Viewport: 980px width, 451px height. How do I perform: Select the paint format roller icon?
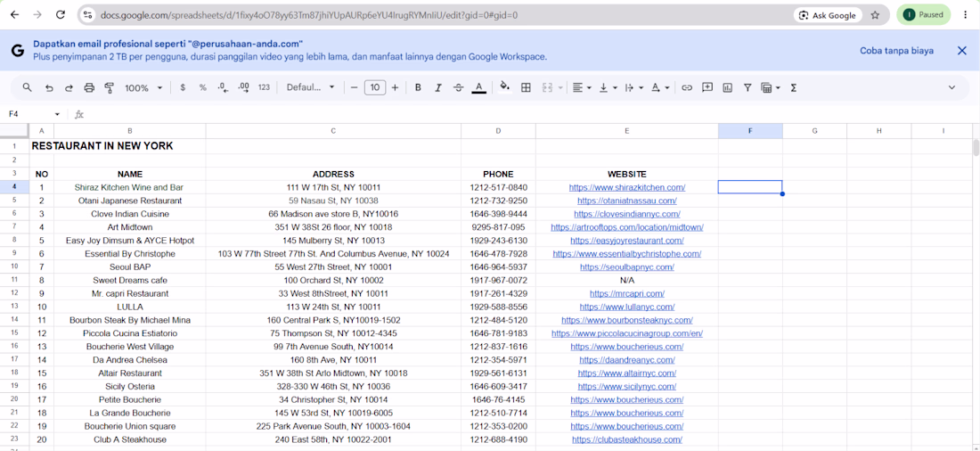(x=109, y=87)
